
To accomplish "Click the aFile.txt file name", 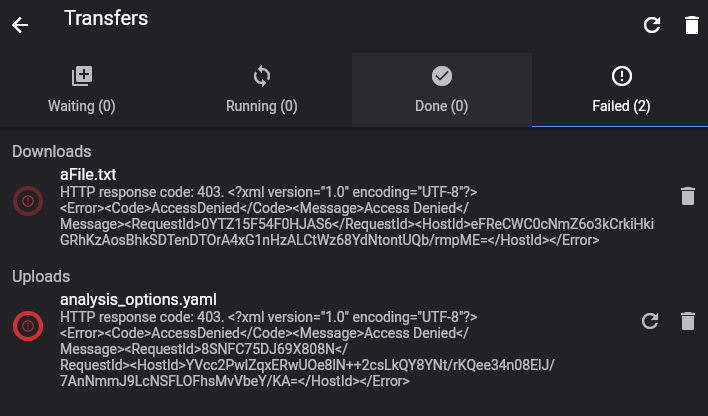I will [88, 174].
